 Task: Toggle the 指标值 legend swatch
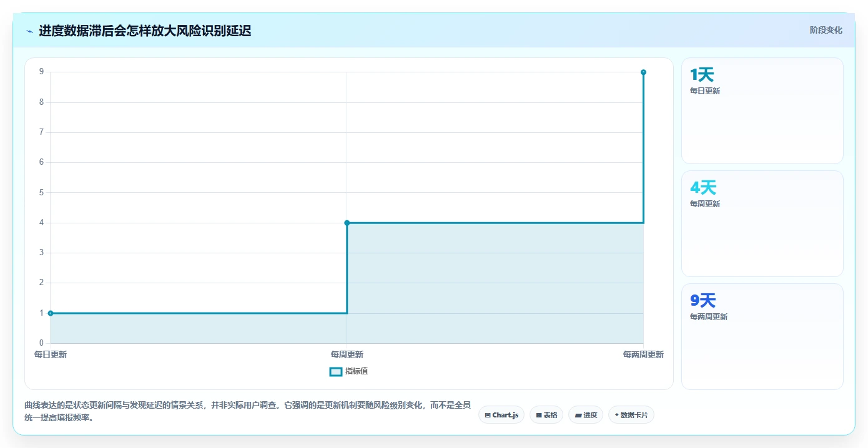point(335,372)
